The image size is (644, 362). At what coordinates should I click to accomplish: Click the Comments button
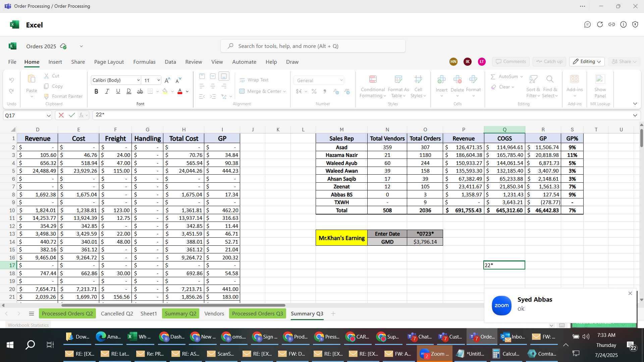pyautogui.click(x=511, y=62)
